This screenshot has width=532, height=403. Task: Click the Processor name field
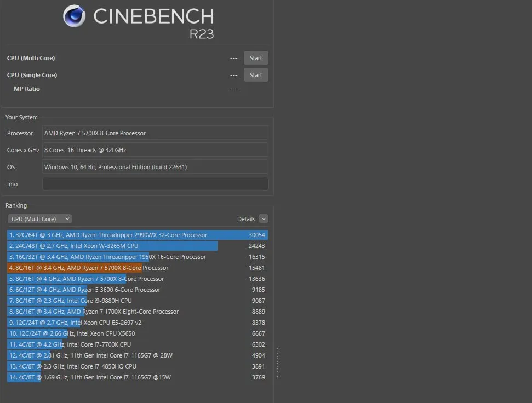pos(155,133)
